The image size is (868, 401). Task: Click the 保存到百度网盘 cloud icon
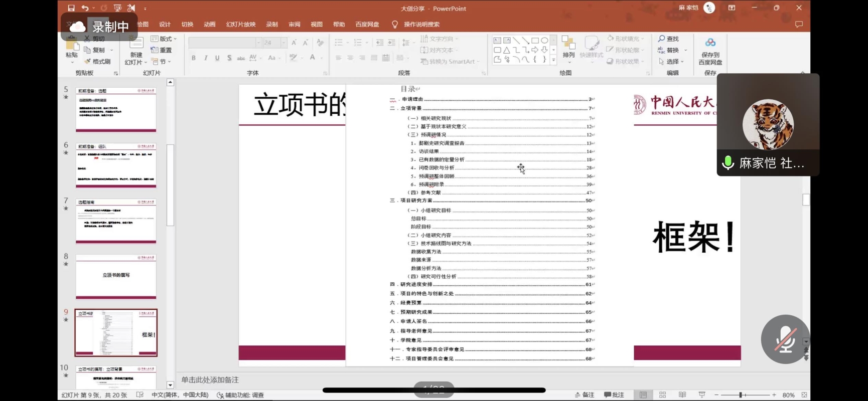[x=710, y=43]
